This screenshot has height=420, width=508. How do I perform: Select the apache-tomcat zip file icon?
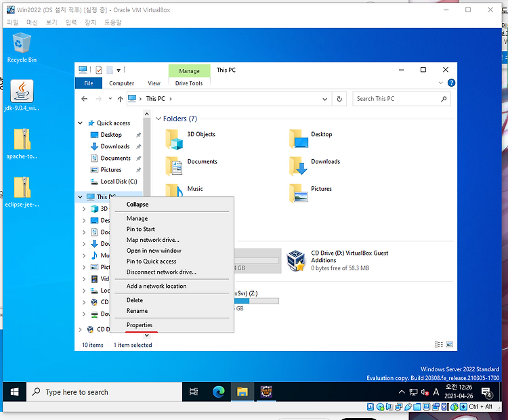coord(22,144)
